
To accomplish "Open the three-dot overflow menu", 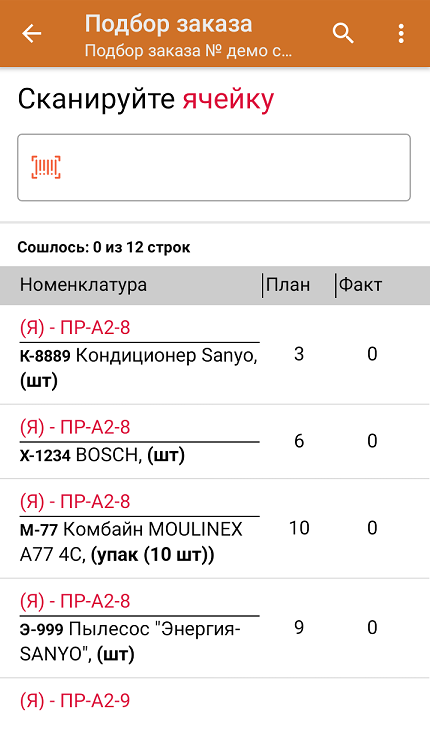I will (x=401, y=33).
